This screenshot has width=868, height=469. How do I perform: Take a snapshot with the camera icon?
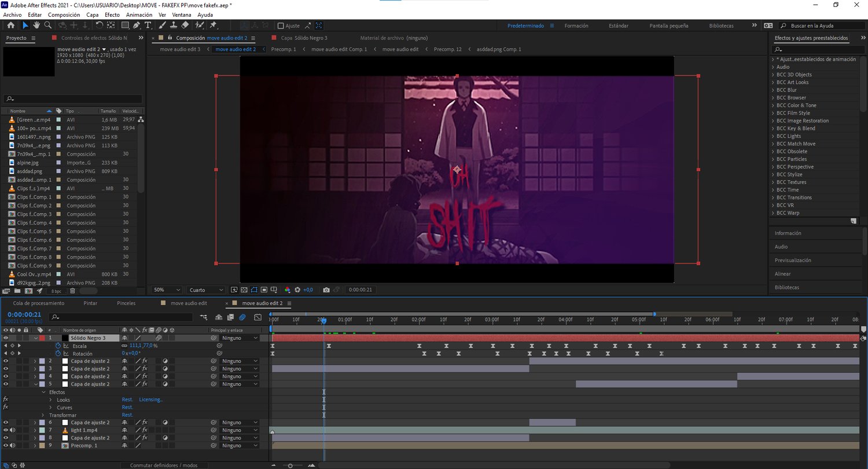tap(326, 290)
